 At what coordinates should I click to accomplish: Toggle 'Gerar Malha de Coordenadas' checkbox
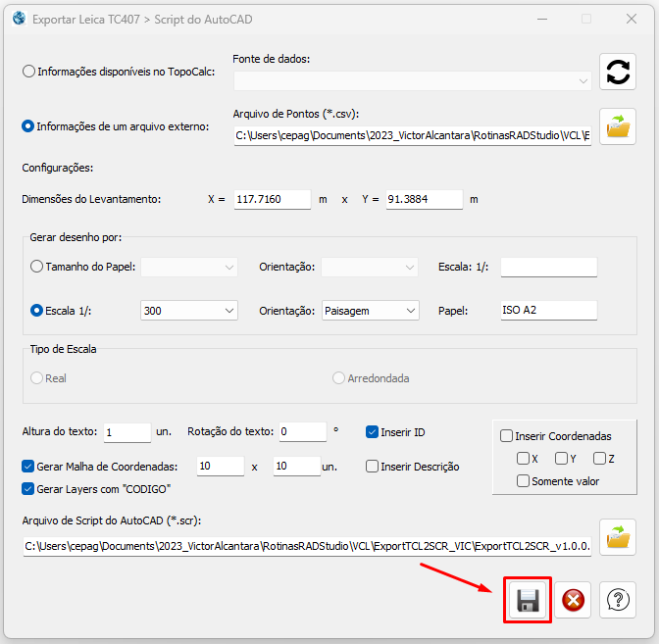(28, 467)
